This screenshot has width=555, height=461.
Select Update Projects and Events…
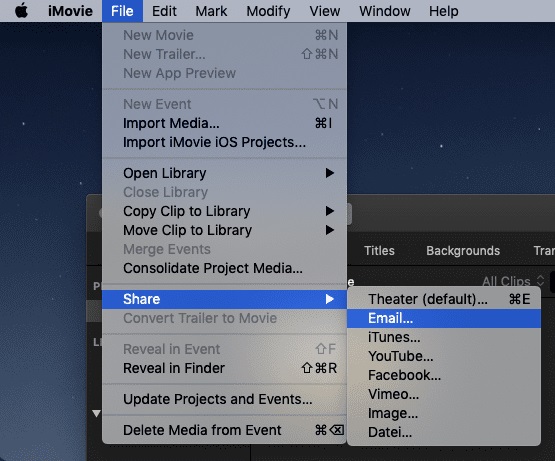pos(224,399)
